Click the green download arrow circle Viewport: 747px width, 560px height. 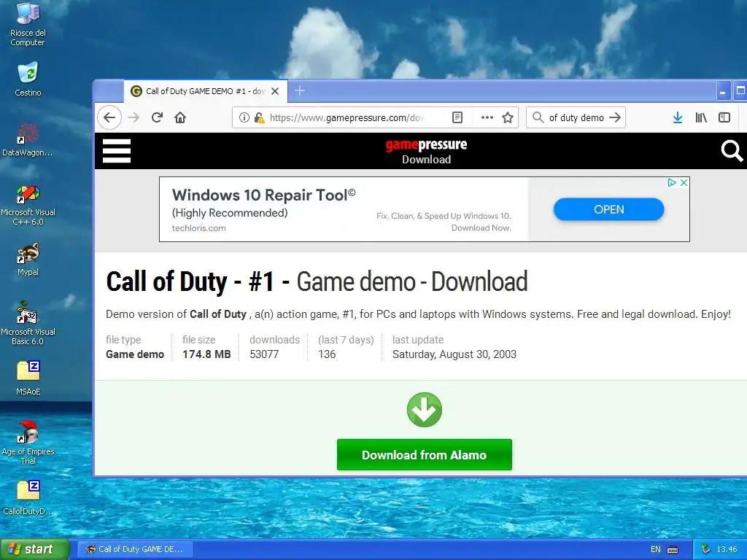pyautogui.click(x=425, y=410)
